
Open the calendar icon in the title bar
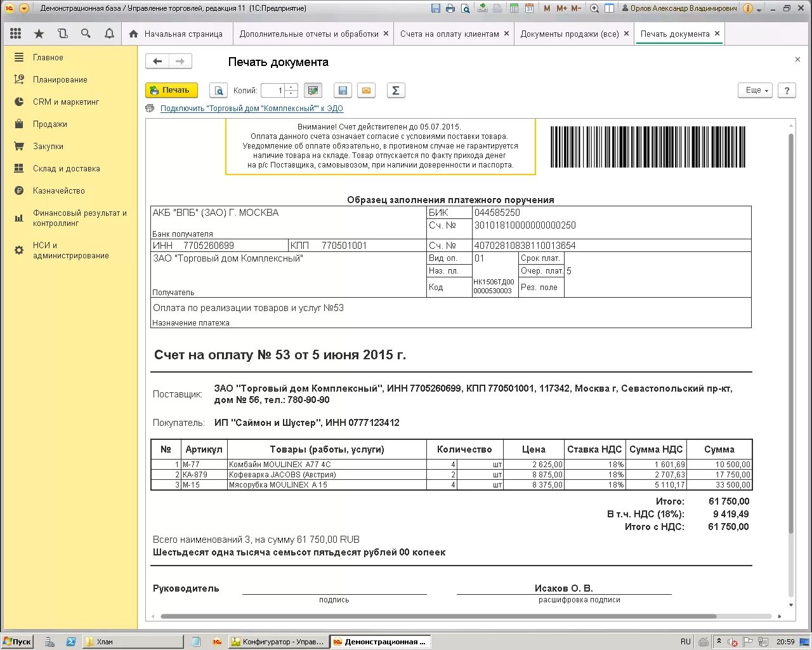tap(529, 8)
